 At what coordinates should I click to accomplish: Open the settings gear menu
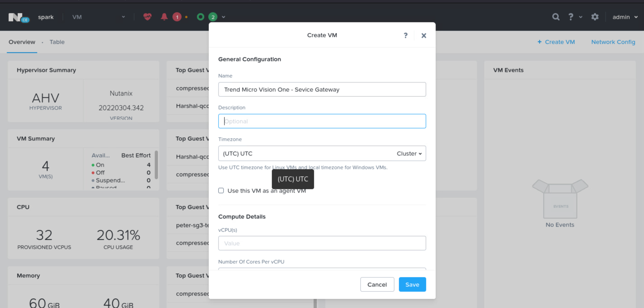(595, 17)
